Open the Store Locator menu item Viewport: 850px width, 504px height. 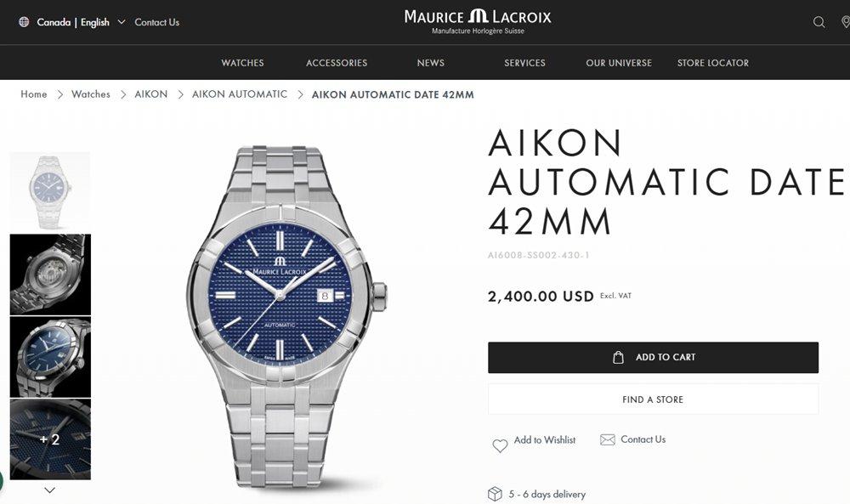[713, 63]
